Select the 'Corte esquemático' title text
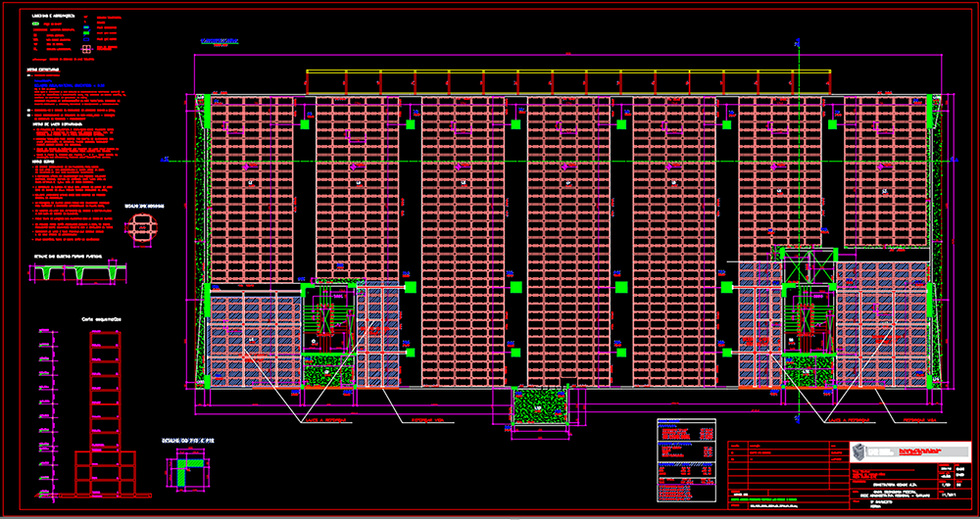Image resolution: width=980 pixels, height=520 pixels. click(x=101, y=318)
